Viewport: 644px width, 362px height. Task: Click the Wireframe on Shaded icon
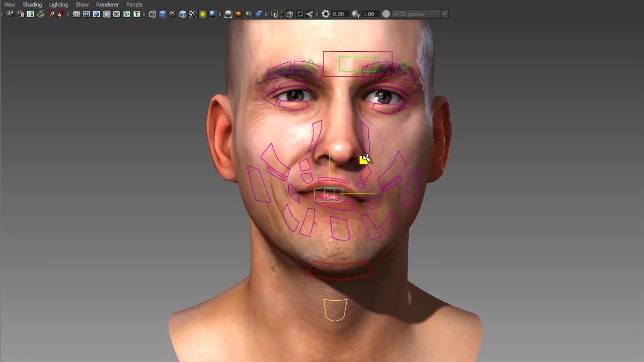183,14
